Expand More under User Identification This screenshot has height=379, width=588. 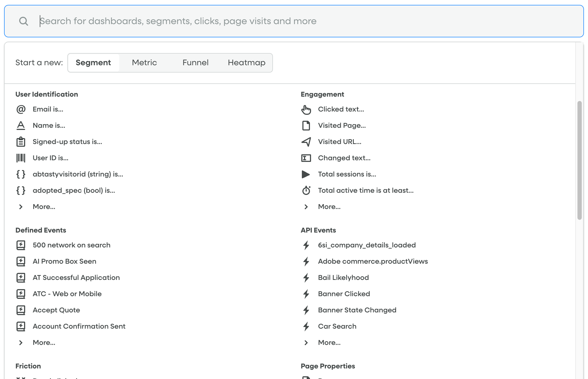pos(44,207)
